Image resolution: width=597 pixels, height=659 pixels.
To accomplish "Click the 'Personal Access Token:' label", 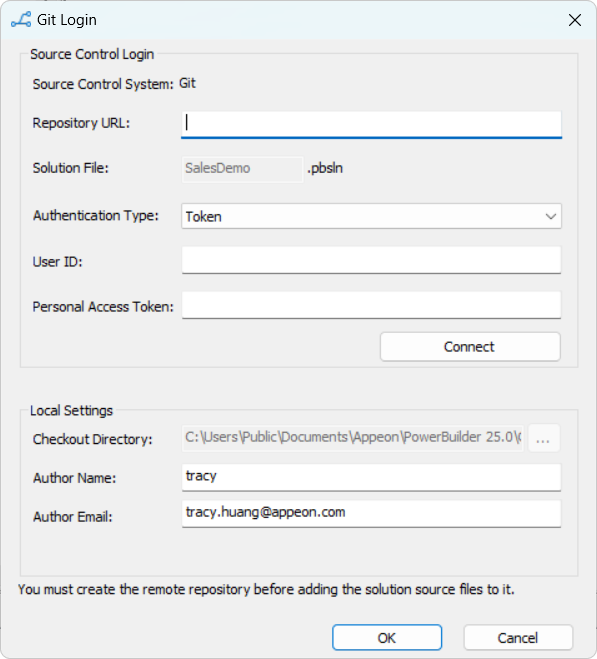I will click(103, 307).
